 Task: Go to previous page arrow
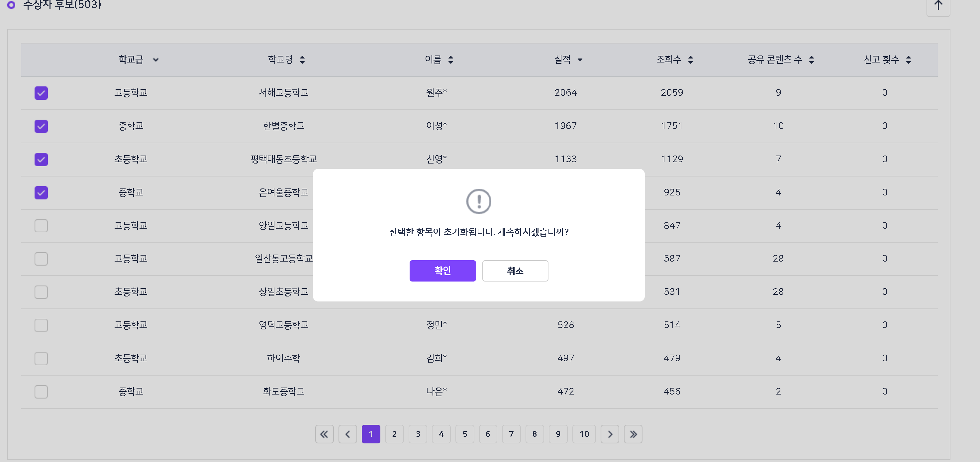(x=347, y=434)
